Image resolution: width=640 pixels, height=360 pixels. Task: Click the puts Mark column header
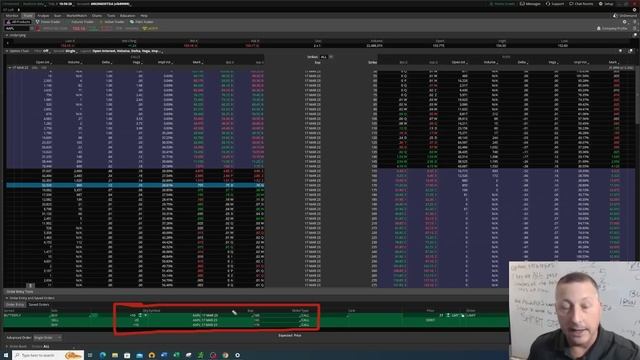[x=613, y=62]
